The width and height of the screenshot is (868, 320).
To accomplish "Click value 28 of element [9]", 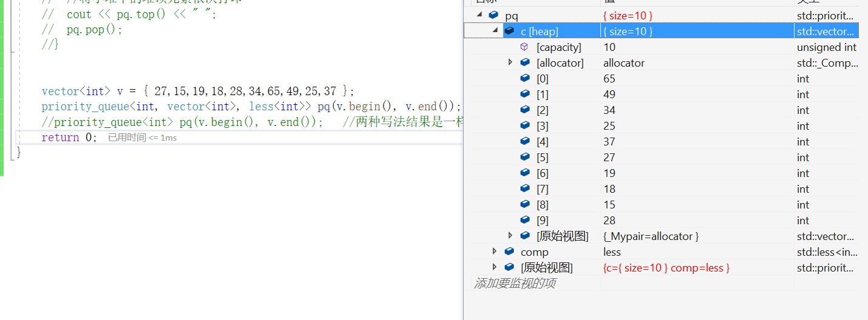I will click(609, 221).
